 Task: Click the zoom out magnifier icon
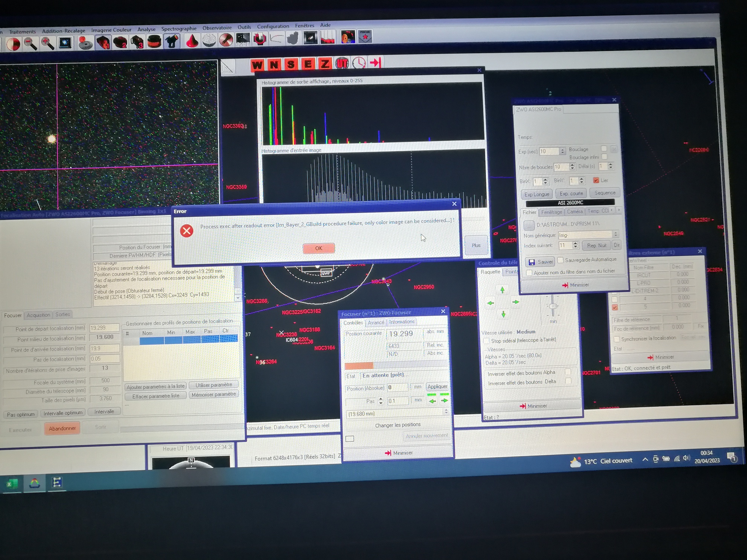pyautogui.click(x=30, y=44)
